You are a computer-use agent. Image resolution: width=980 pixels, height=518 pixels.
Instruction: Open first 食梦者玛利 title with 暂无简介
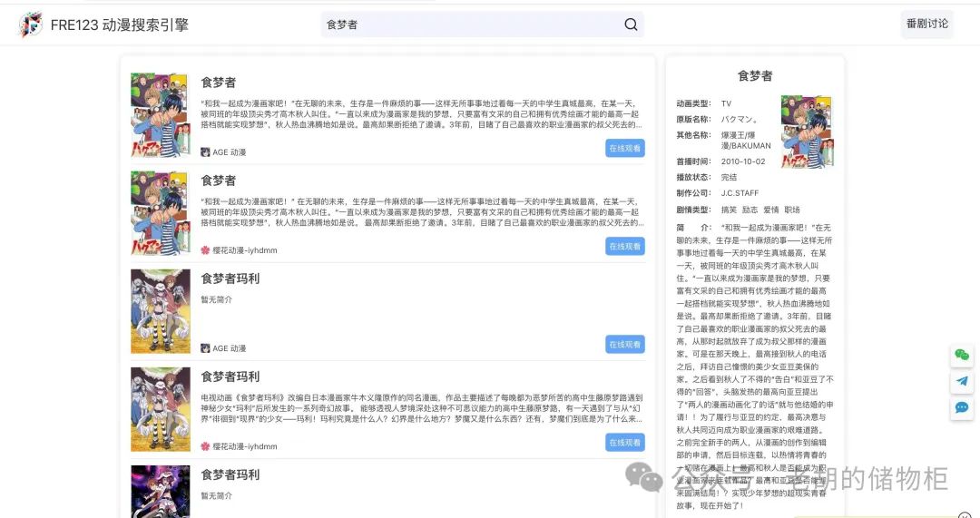coord(230,279)
